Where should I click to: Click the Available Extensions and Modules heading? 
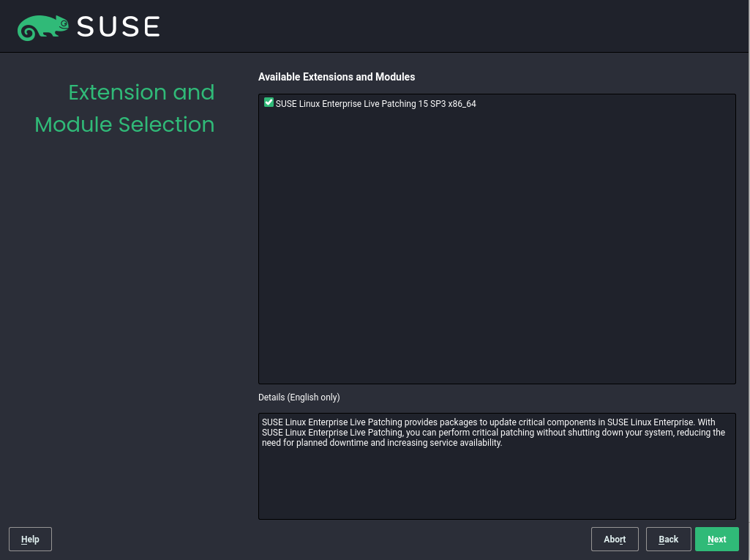coord(337,77)
